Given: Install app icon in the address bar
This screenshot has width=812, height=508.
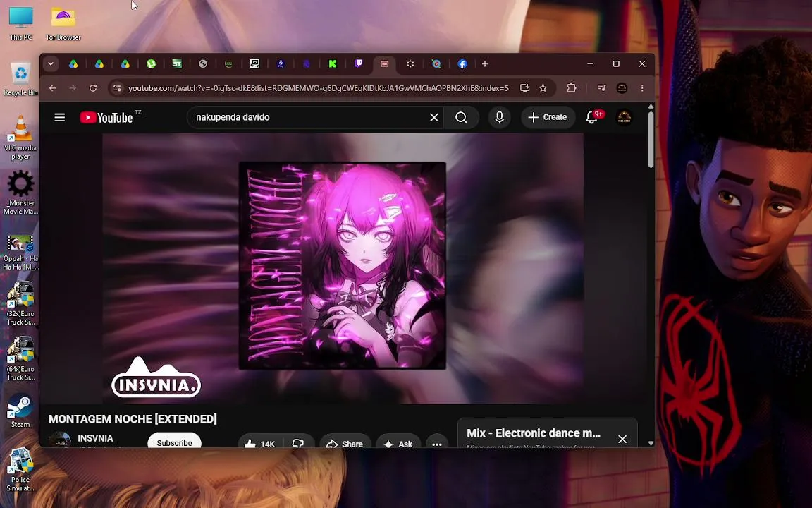Looking at the screenshot, I should click(524, 88).
